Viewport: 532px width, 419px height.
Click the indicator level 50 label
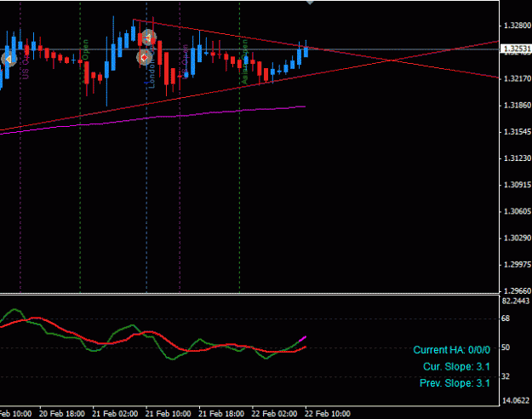click(506, 347)
